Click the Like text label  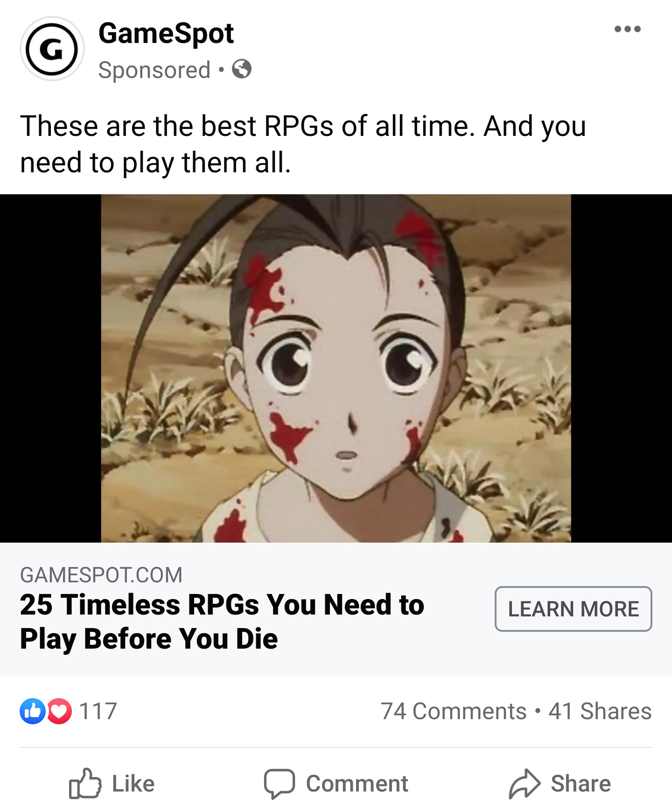click(133, 784)
